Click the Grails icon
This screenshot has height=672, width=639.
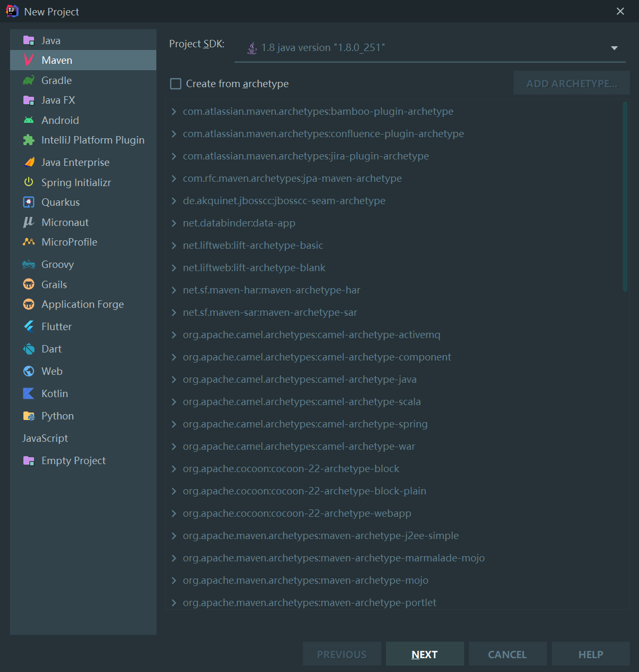point(29,284)
